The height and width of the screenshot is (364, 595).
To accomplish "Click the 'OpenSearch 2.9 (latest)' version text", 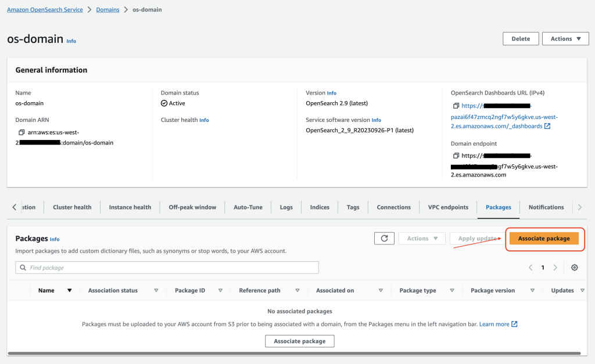I will 336,103.
